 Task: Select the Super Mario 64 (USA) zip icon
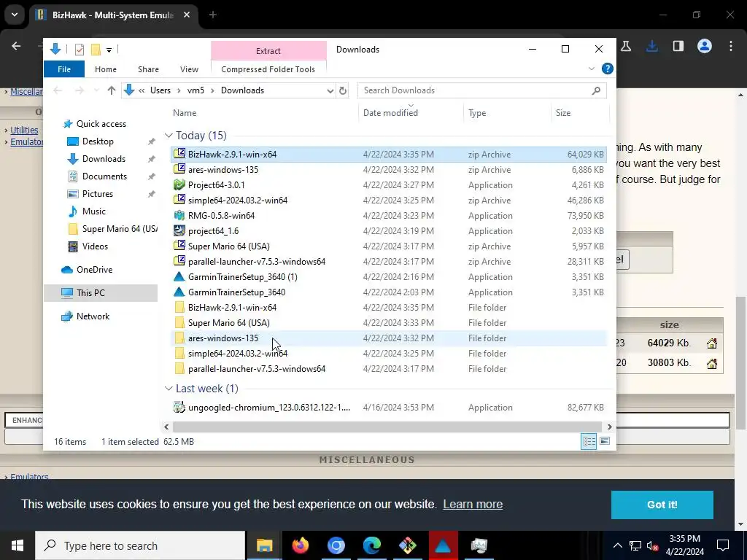pyautogui.click(x=179, y=246)
